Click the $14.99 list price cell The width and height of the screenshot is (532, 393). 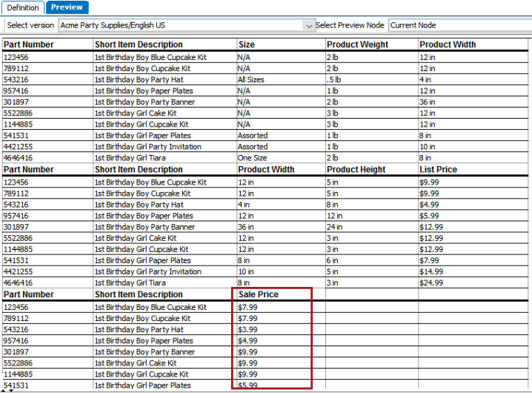click(431, 271)
